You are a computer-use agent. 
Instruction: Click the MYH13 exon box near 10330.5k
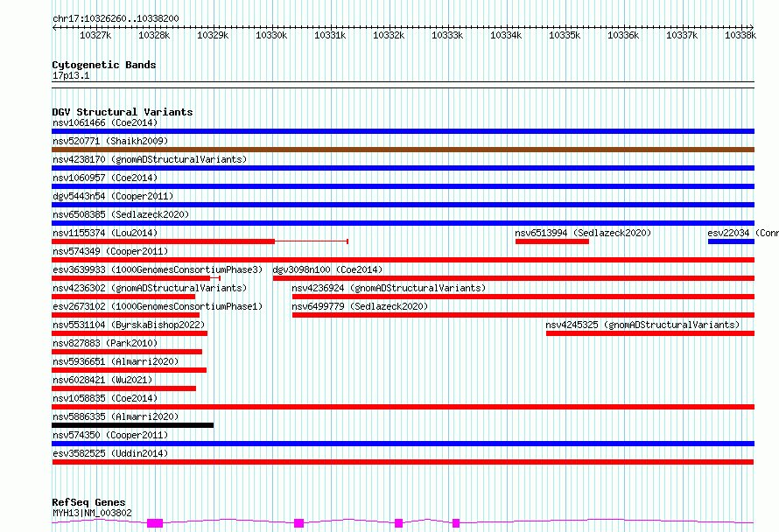[298, 523]
